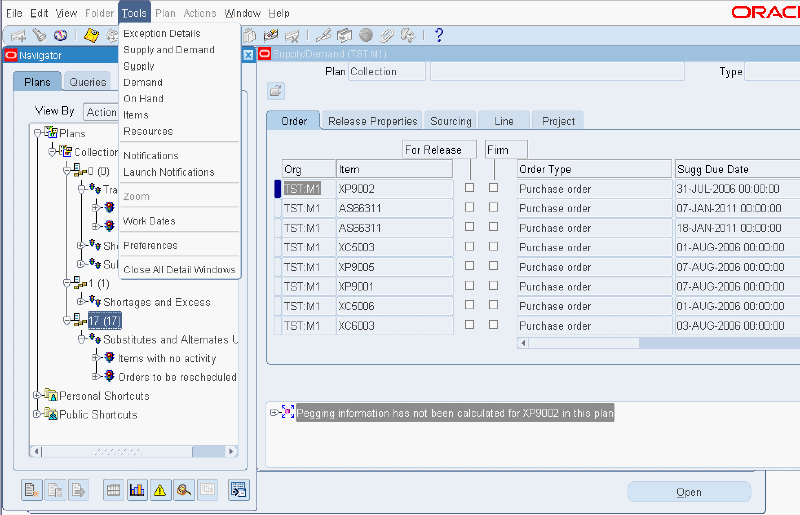
Task: Check For Release for item XC5006
Action: tap(469, 305)
